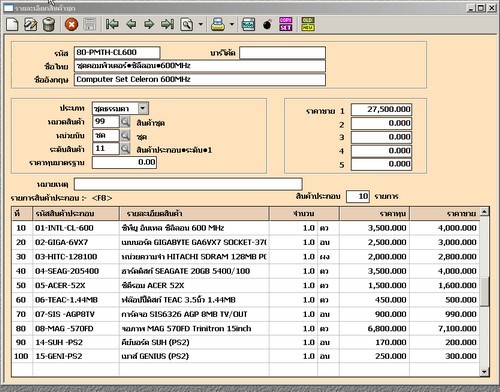Click lookup magnifier beside unit field
This screenshot has width=500, height=392.
click(125, 135)
